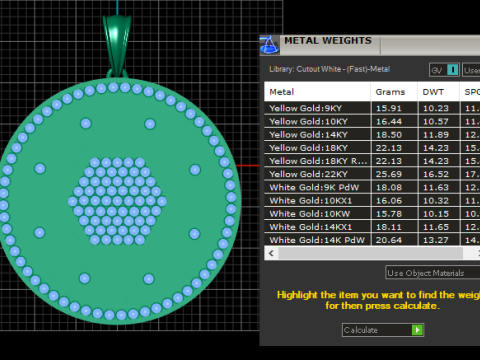Select the Yellow Gold:10KY row
Image resolution: width=480 pixels, height=360 pixels.
372,121
